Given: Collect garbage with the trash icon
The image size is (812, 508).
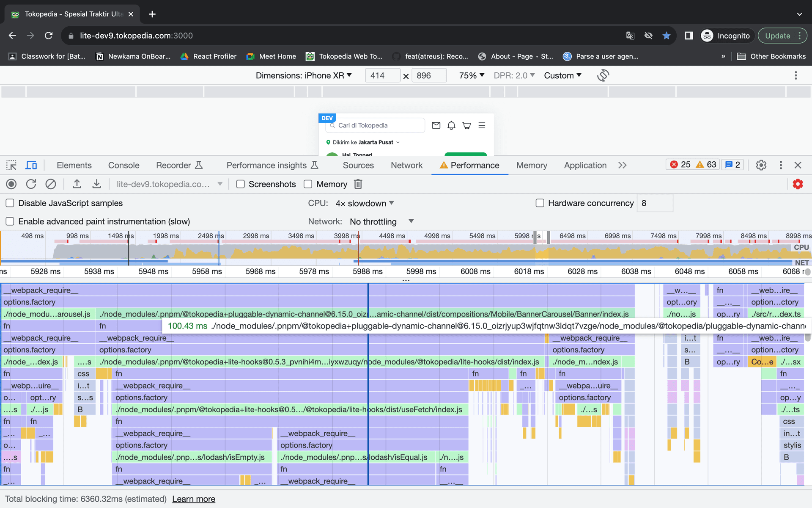Looking at the screenshot, I should (358, 184).
